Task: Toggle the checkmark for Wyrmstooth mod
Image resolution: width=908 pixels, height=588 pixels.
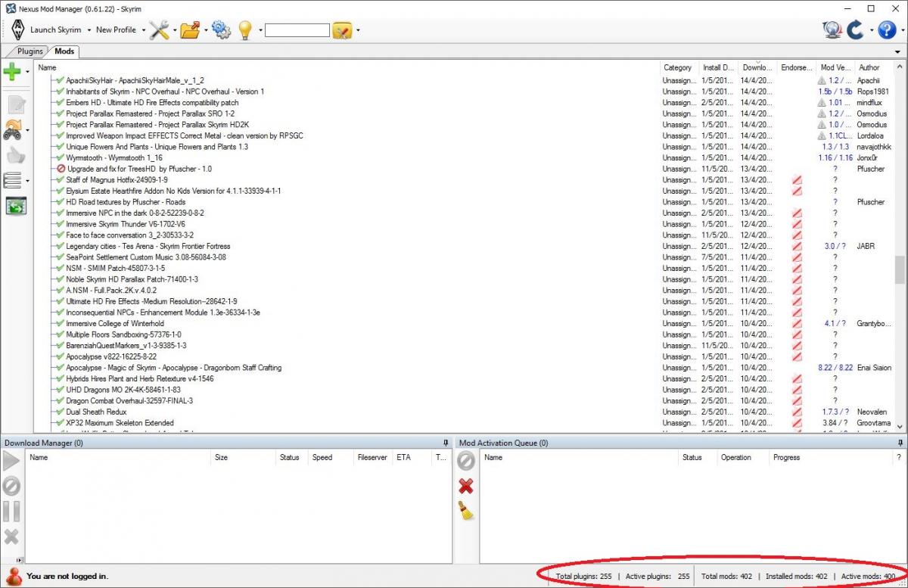Action: pos(60,157)
